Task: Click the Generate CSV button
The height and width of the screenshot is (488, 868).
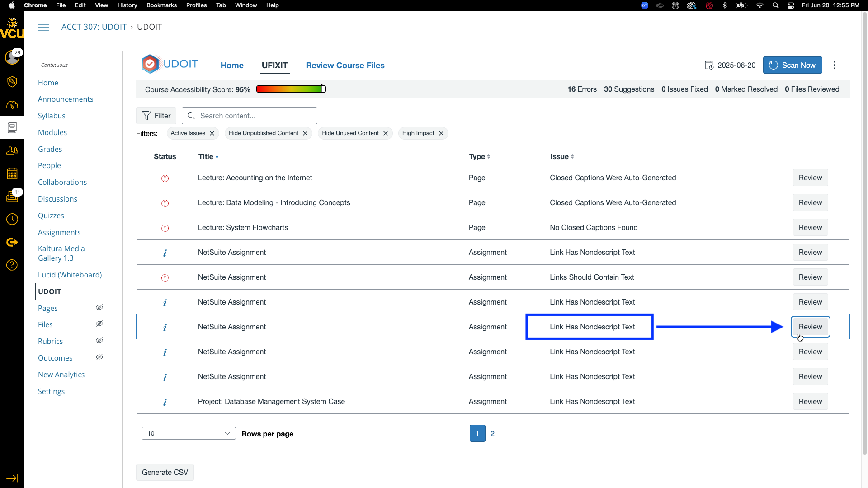Action: (x=165, y=472)
